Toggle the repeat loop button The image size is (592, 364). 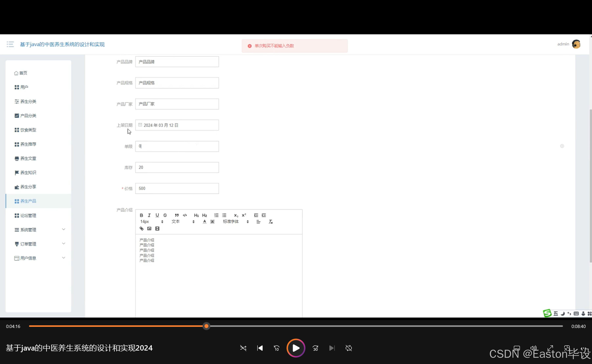pyautogui.click(x=349, y=348)
